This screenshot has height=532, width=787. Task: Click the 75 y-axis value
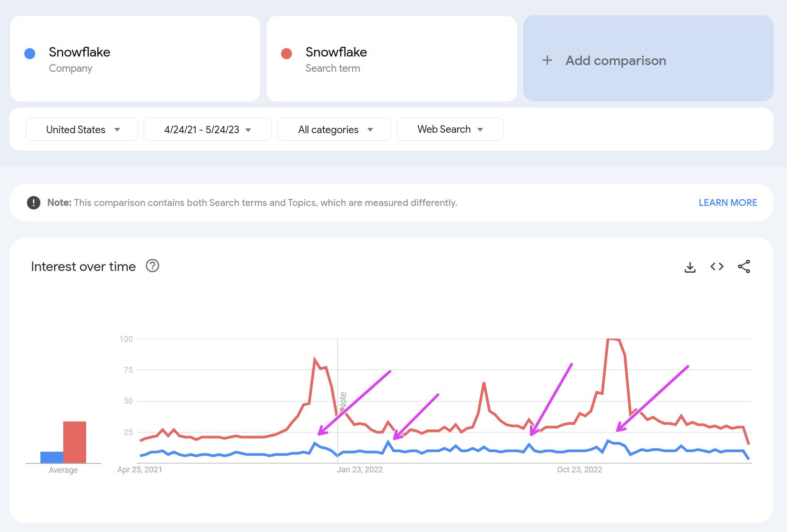pos(128,370)
